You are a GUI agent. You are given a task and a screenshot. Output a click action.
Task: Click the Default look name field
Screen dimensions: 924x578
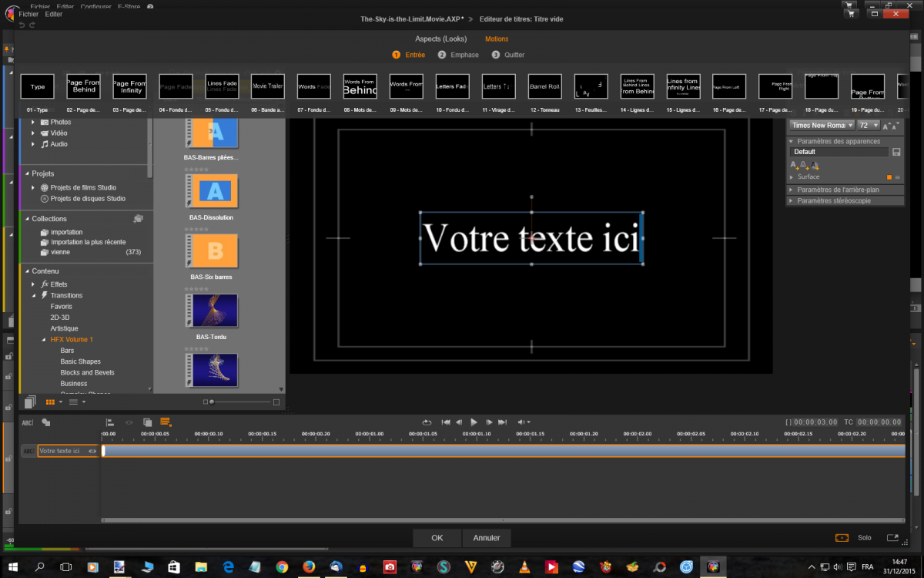pos(839,152)
